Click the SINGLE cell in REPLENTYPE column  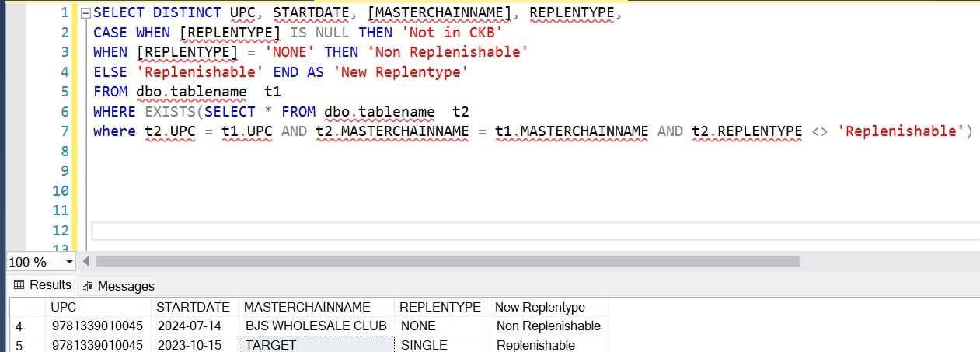pos(441,344)
